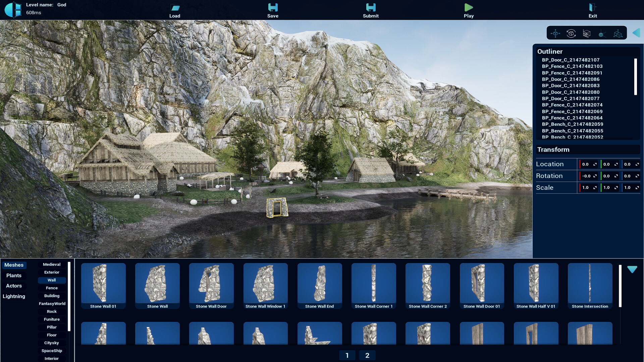The height and width of the screenshot is (362, 644).
Task: Click the Location X value field
Action: [589, 164]
